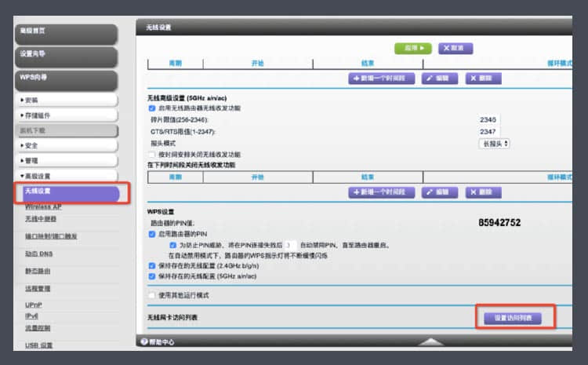Open the 流量控制 traffic meter link
Image resolution: width=588 pixels, height=365 pixels.
click(x=38, y=328)
